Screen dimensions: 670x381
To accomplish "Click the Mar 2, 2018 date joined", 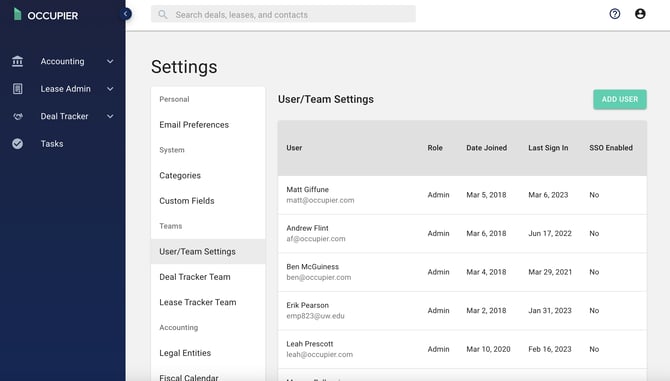I will click(486, 311).
